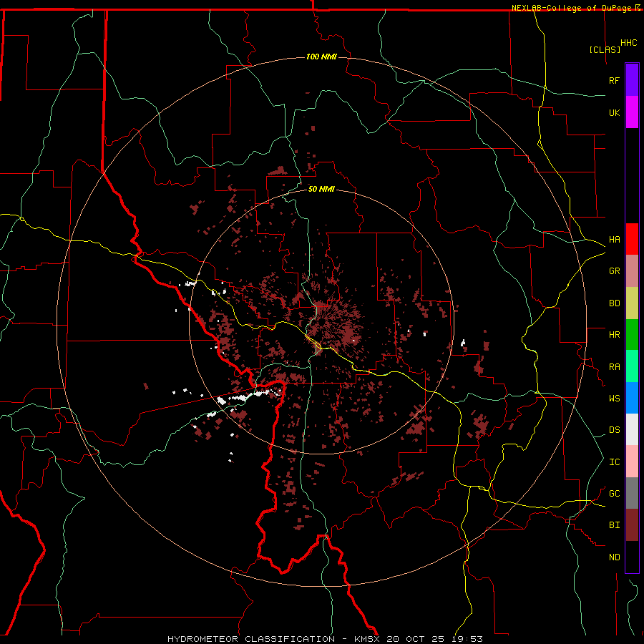Select the yellow BD legend swatch
Viewport: 644px width, 644px height.
pos(632,303)
